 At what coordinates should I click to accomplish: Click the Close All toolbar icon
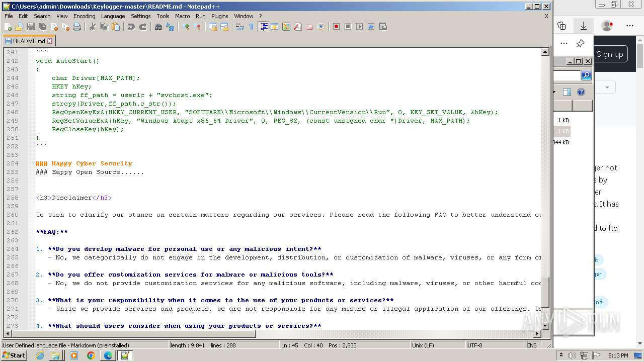[65, 27]
